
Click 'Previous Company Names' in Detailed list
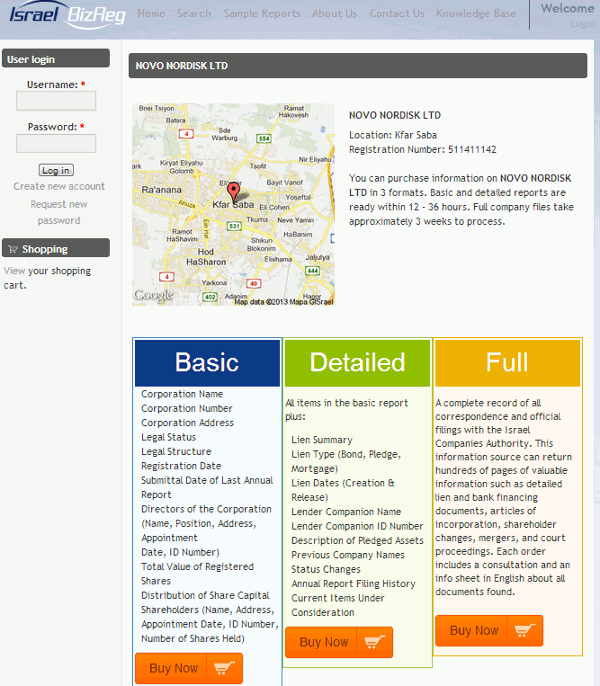click(x=348, y=555)
